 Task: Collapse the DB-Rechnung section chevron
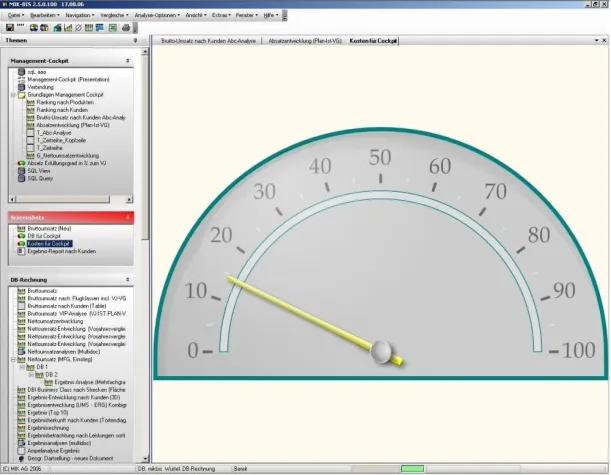(x=128, y=280)
